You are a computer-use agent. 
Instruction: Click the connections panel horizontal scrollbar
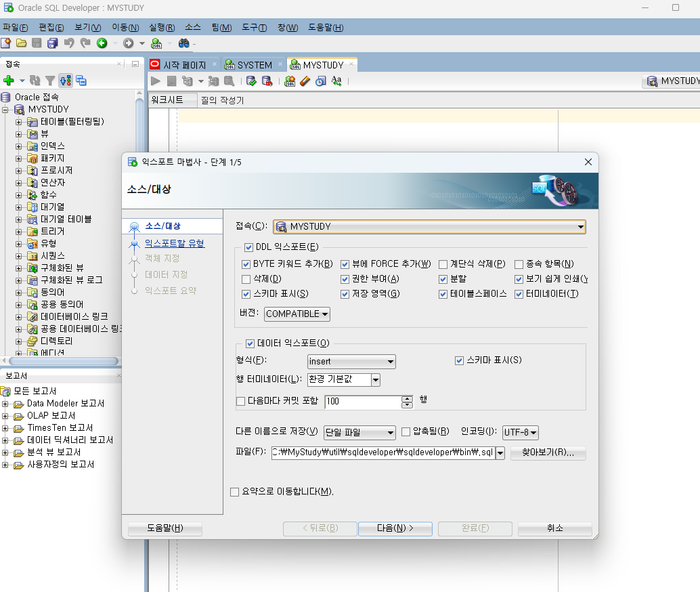(x=64, y=360)
